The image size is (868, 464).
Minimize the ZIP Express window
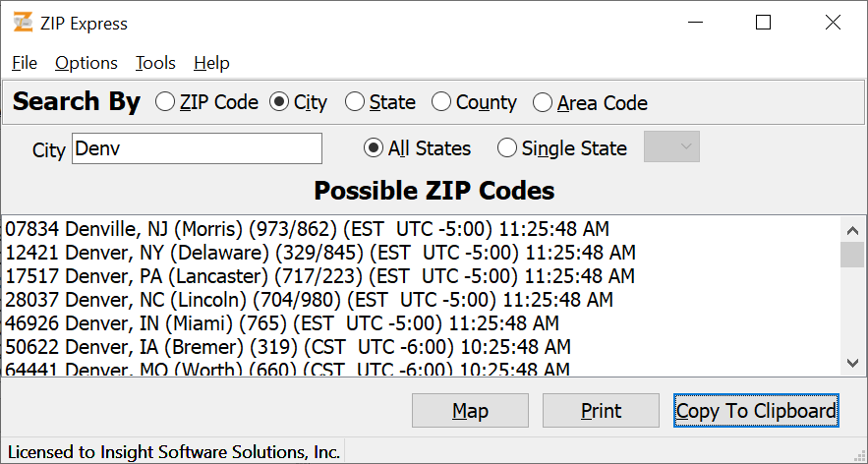(695, 23)
